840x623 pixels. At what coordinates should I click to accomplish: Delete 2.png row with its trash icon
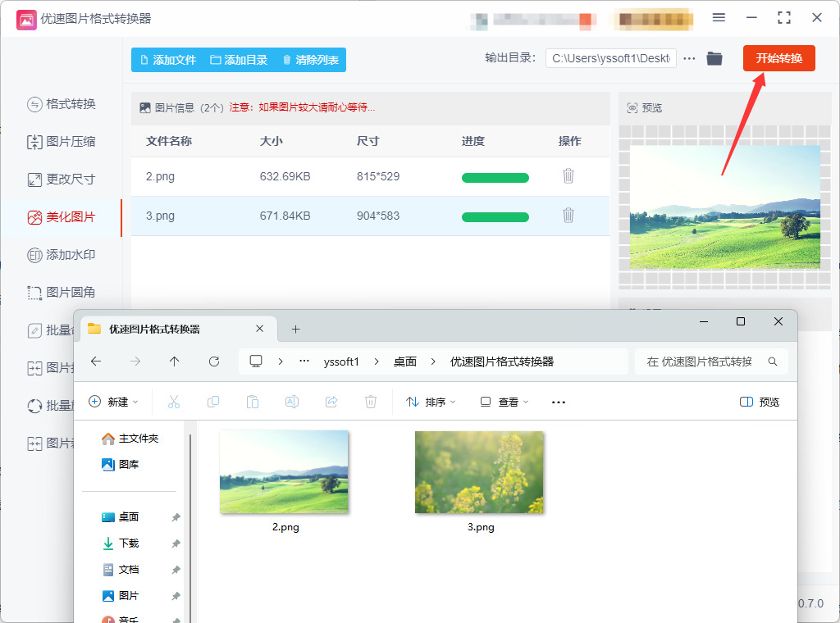pyautogui.click(x=568, y=176)
